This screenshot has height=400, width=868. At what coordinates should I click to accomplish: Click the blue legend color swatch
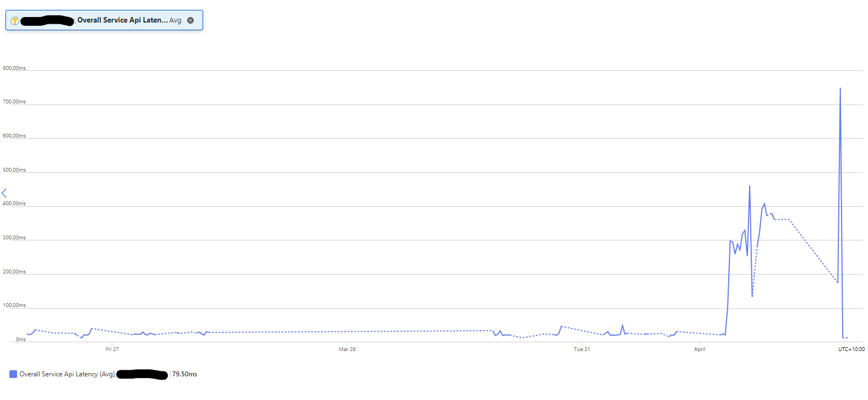[x=13, y=374]
